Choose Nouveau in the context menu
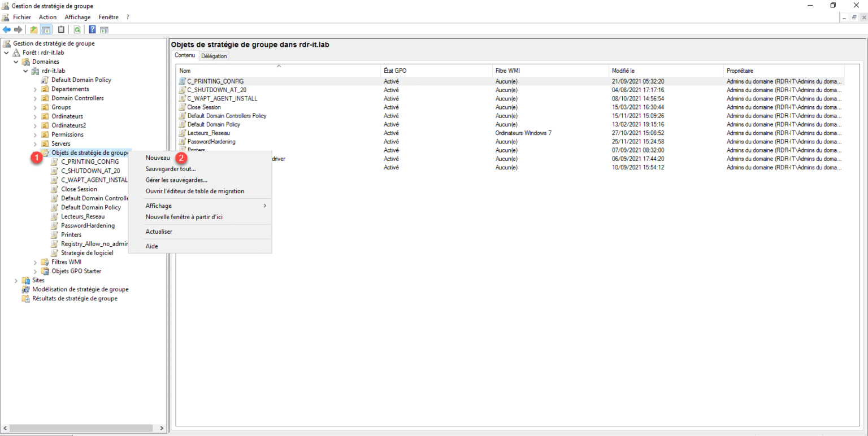This screenshot has height=436, width=868. coord(158,158)
